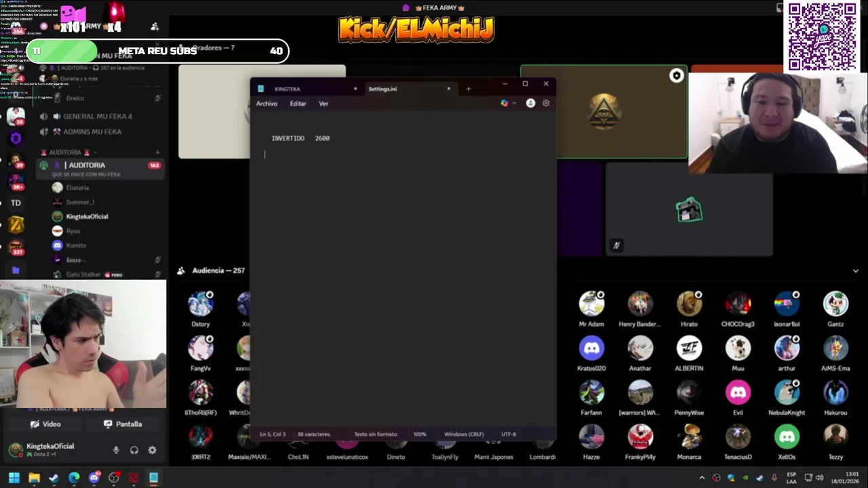This screenshot has width=868, height=488.
Task: Click the network tray icon
Action: pyautogui.click(x=808, y=478)
